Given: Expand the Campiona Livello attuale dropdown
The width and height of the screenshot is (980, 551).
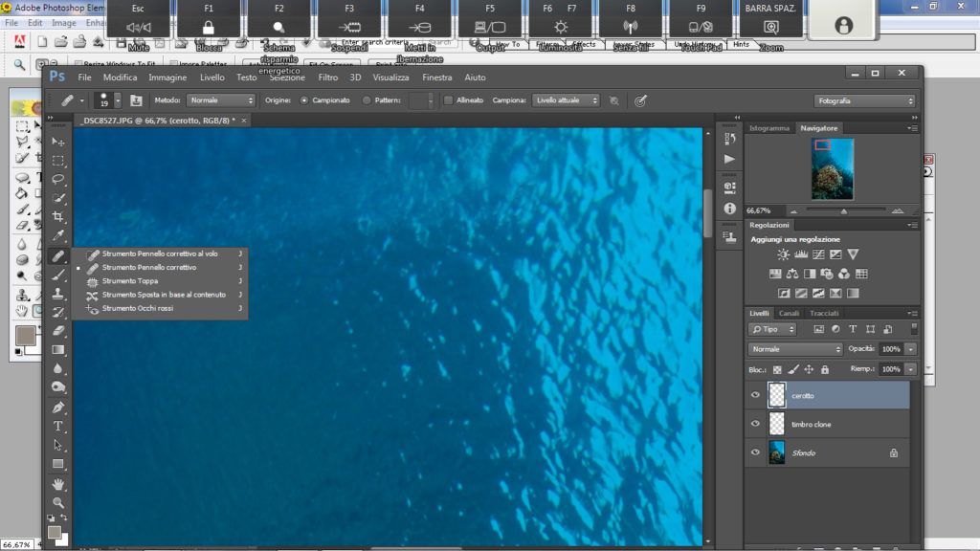Looking at the screenshot, I should click(567, 100).
